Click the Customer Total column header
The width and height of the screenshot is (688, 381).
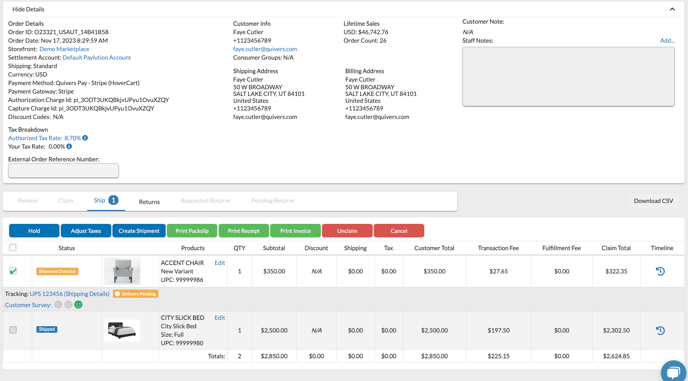pyautogui.click(x=434, y=248)
